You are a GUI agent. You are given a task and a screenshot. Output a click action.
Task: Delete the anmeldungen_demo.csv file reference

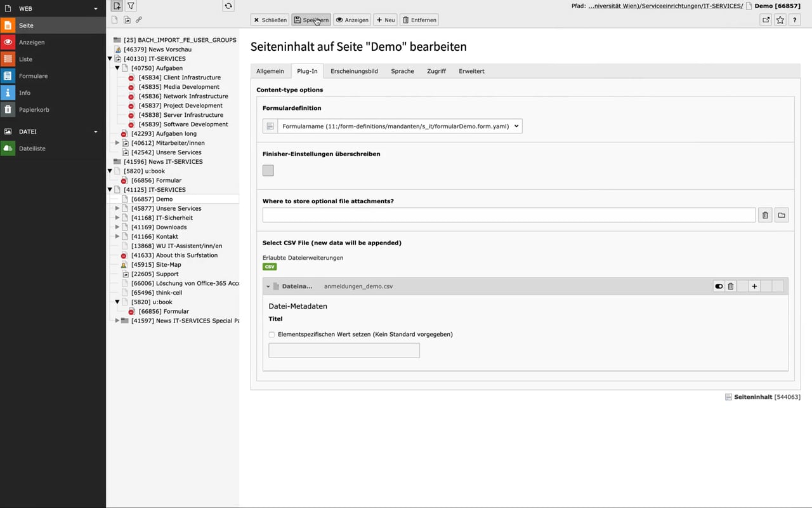(730, 286)
